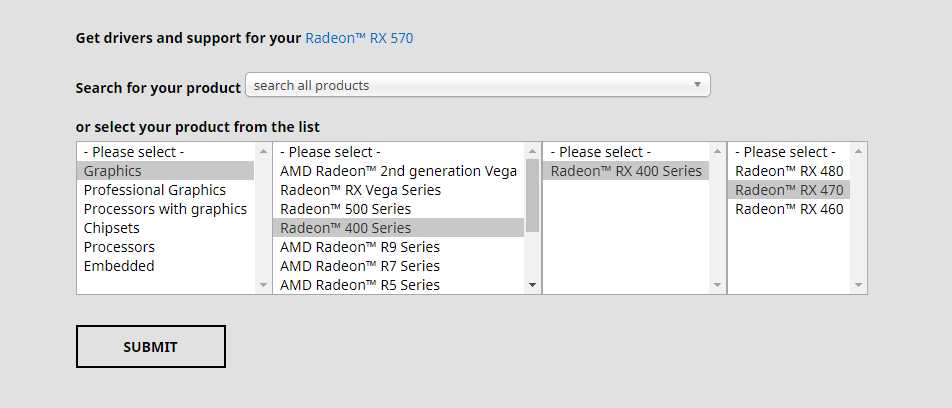Screen dimensions: 952x408
Task: Click scroll up arrow of series list
Action: [532, 151]
